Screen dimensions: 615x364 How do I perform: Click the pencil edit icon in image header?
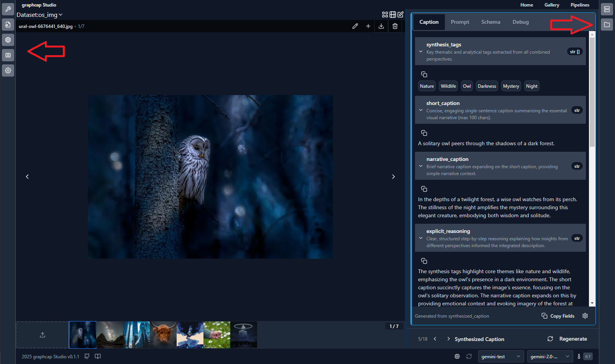click(355, 26)
